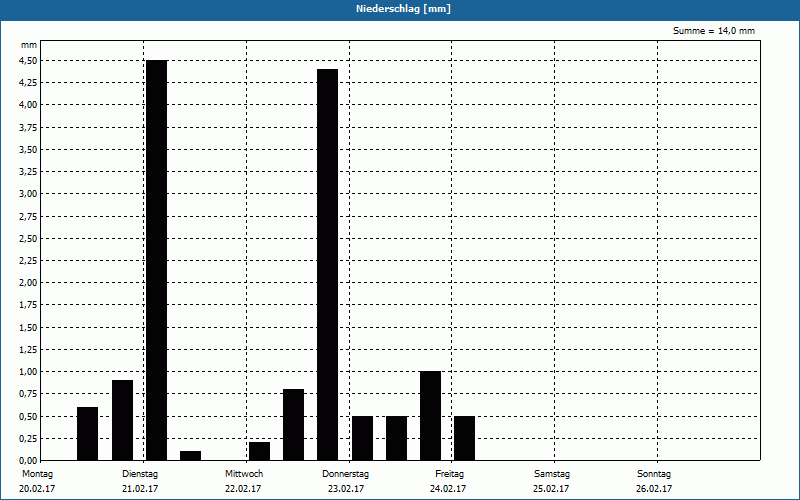Click the tallest bar reaching 4,50 mm
800x500 pixels.
tap(157, 260)
